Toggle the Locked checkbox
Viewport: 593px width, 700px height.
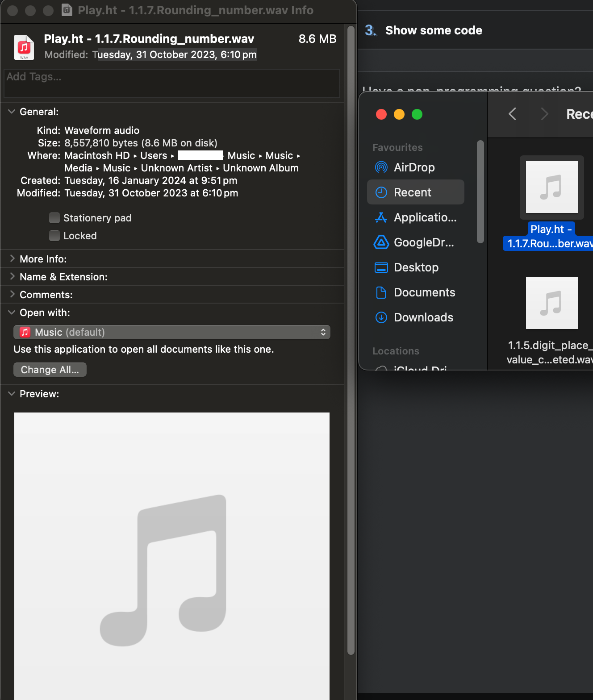[x=54, y=236]
